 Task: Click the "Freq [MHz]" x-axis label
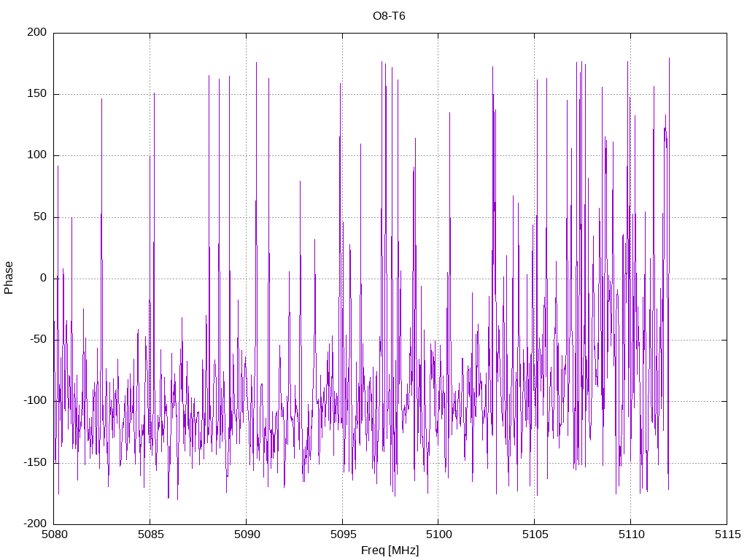point(390,551)
